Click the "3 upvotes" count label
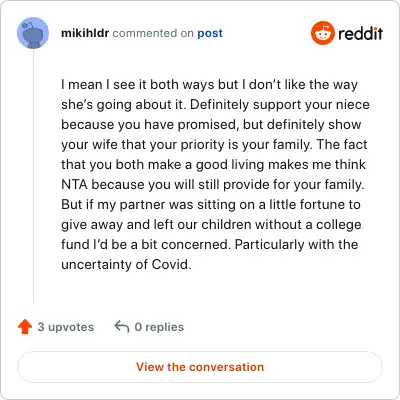 (x=66, y=327)
